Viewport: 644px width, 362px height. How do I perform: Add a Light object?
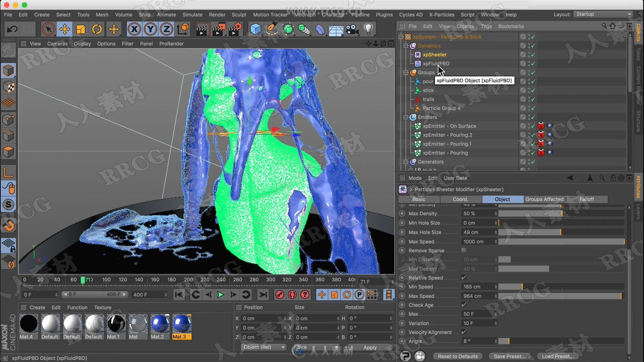368,29
